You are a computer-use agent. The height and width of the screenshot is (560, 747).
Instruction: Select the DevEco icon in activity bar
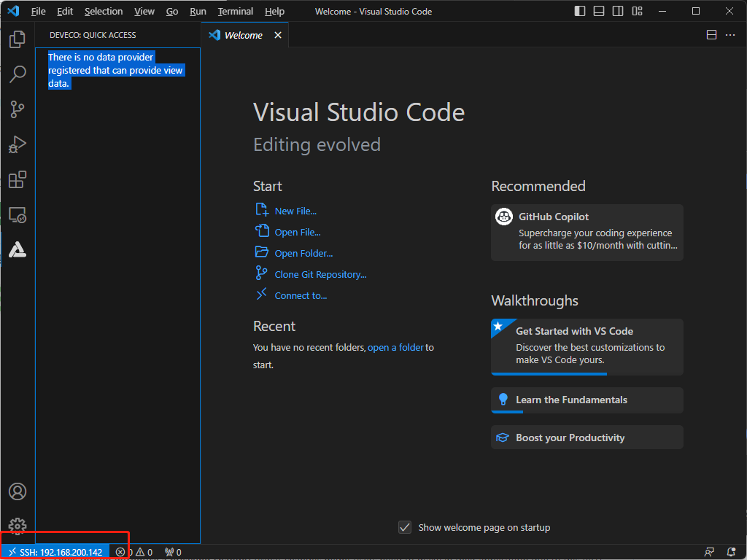pyautogui.click(x=18, y=249)
